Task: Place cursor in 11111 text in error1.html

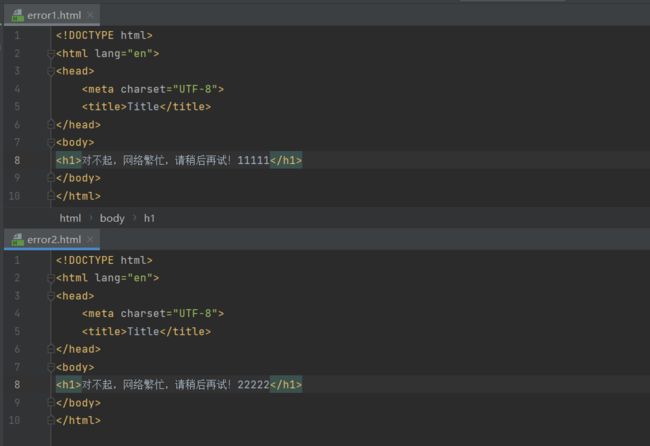Action: coord(253,160)
